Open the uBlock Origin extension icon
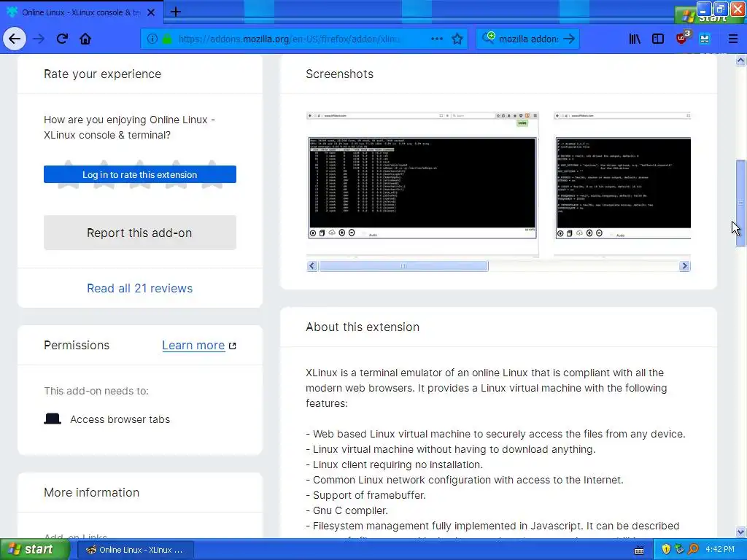This screenshot has height=560, width=747. click(682, 38)
